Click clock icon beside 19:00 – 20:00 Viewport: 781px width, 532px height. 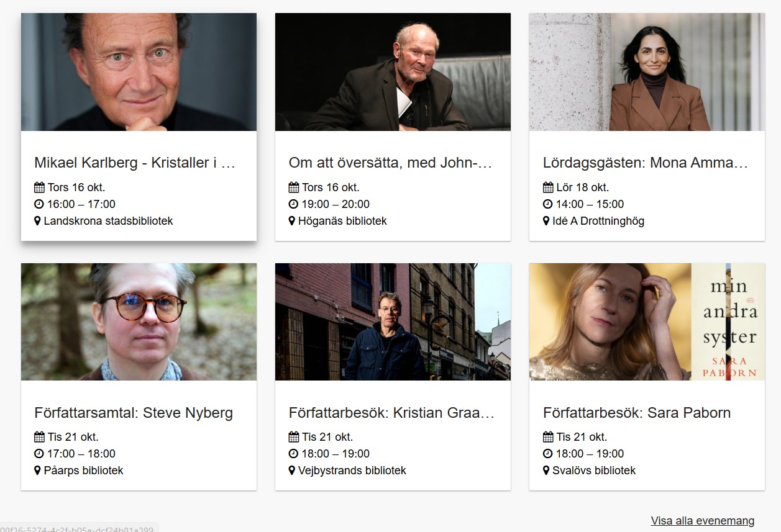click(x=294, y=204)
